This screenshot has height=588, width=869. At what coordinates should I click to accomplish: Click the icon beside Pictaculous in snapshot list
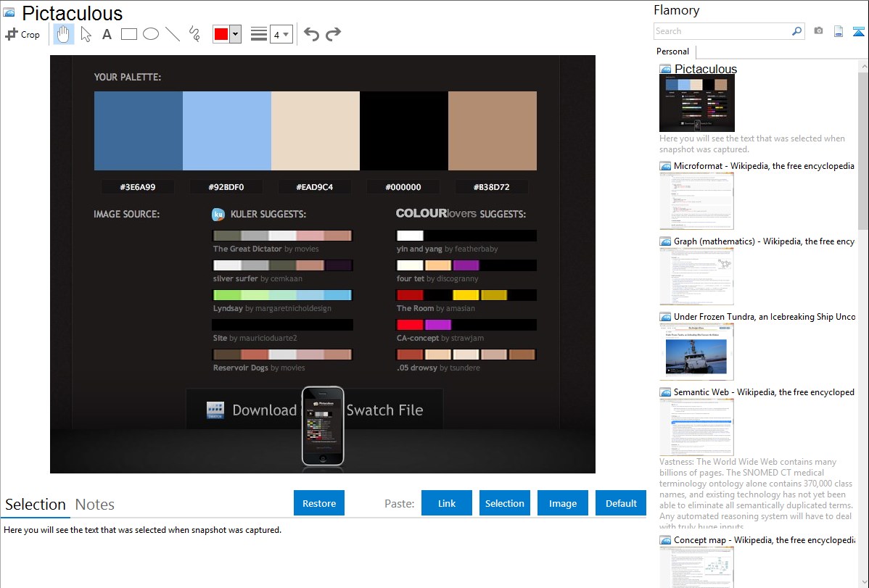(665, 70)
